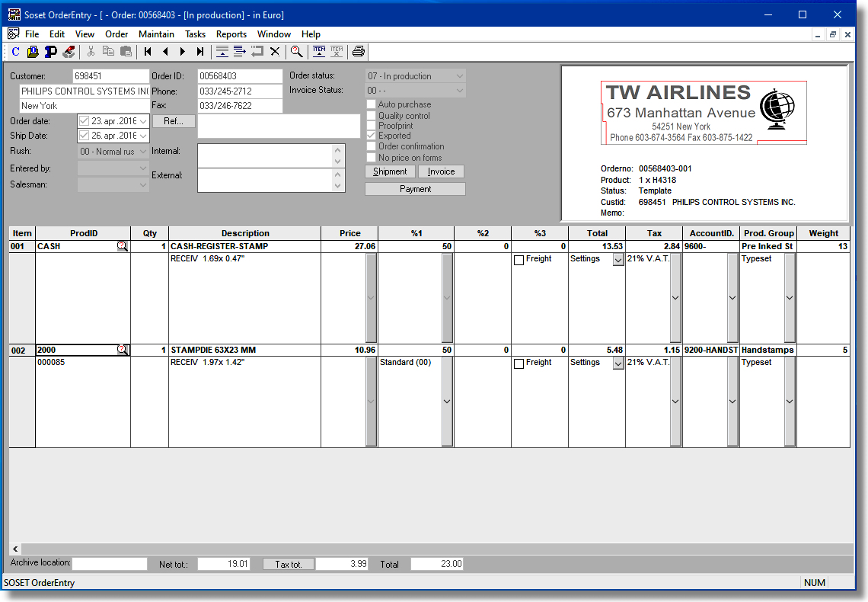Open 21% V.A.T. dropdown for item 002
The image size is (868, 602).
675,402
